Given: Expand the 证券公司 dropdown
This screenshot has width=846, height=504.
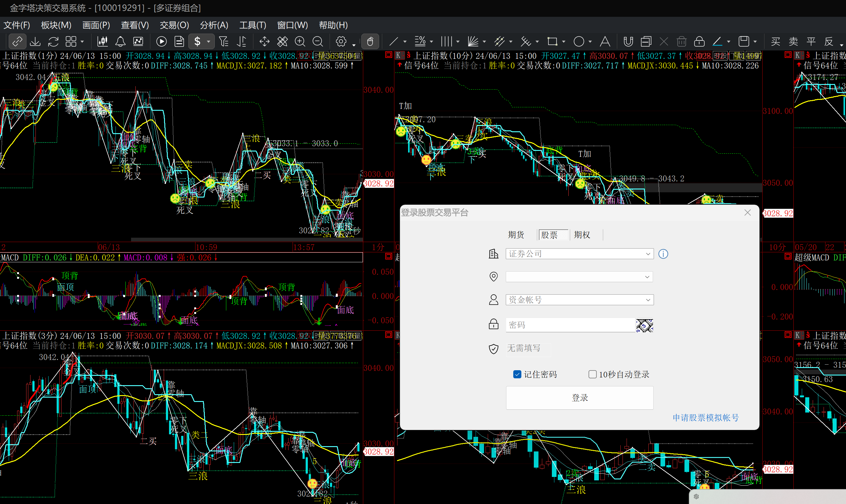Looking at the screenshot, I should click(x=580, y=254).
